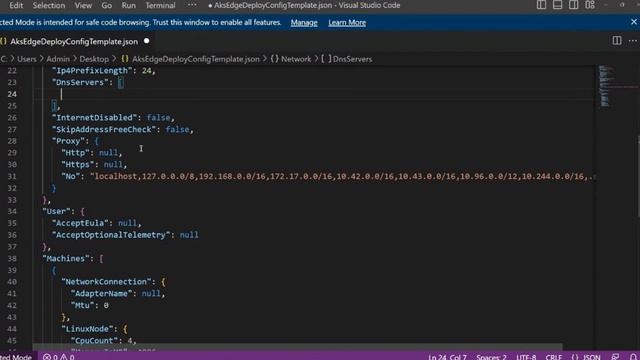Click Learn More link in banner

click(347, 22)
